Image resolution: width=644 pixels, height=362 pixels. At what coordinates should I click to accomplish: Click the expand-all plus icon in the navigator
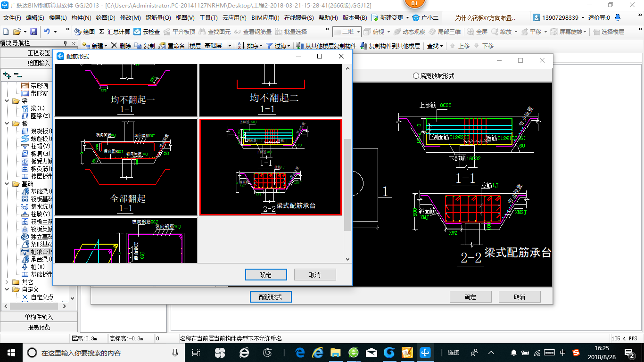coord(7,74)
